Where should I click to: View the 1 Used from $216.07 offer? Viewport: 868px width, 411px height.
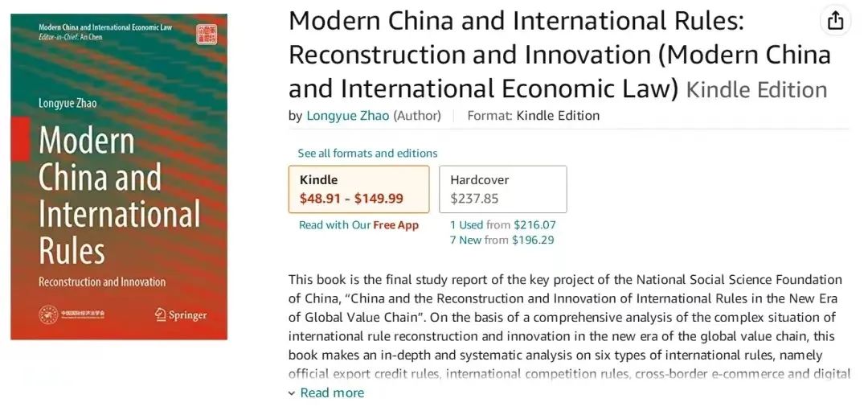(x=502, y=225)
